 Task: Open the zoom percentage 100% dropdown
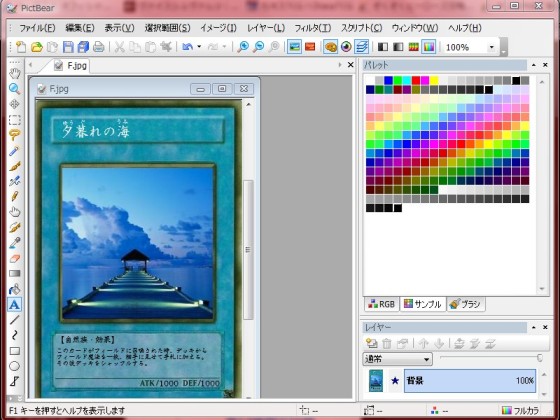[492, 47]
